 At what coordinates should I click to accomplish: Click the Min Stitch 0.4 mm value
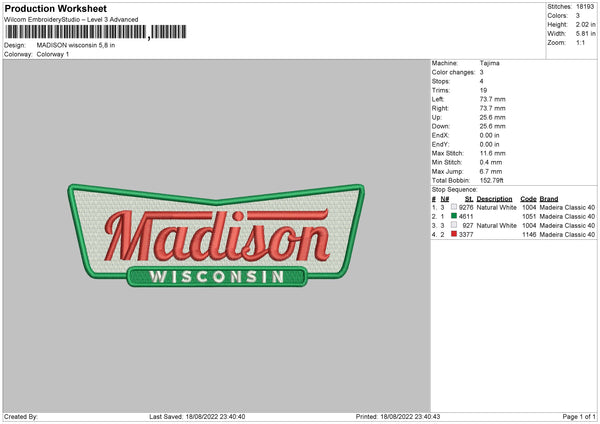coord(491,162)
